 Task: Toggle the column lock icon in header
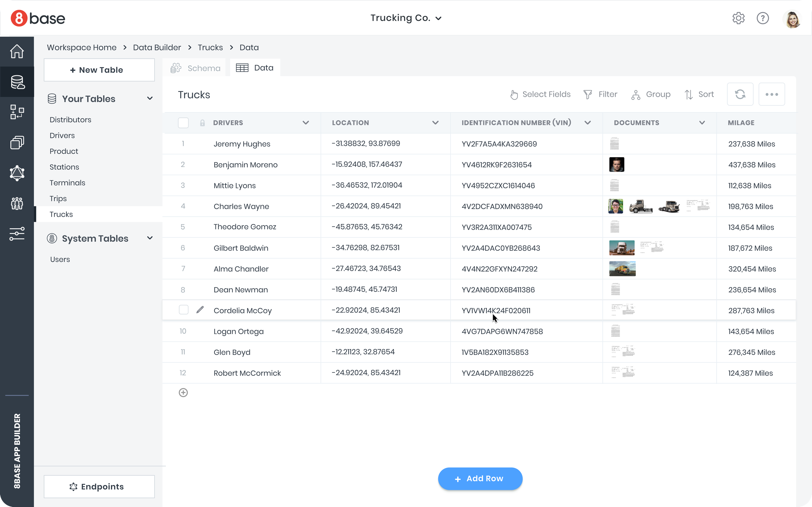coord(202,123)
